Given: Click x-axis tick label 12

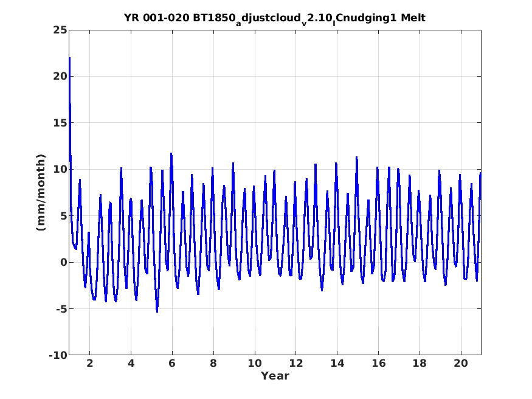Looking at the screenshot, I should 296,363.
